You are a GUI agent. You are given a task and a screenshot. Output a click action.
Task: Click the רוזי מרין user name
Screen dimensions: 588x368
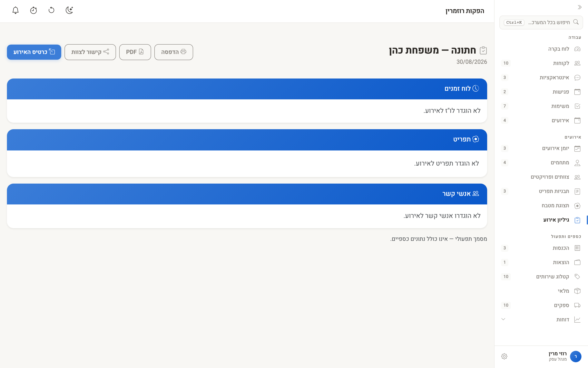pos(558,354)
